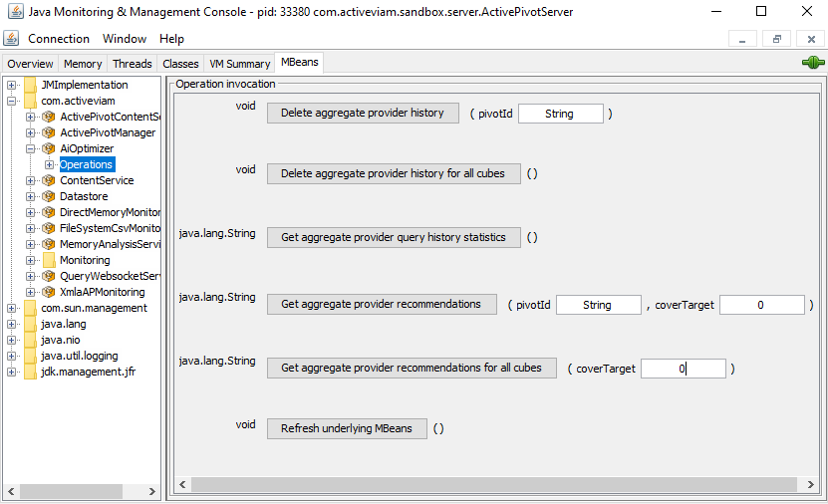Click the Java icon beside Connection menu
This screenshot has width=828, height=504.
point(11,39)
